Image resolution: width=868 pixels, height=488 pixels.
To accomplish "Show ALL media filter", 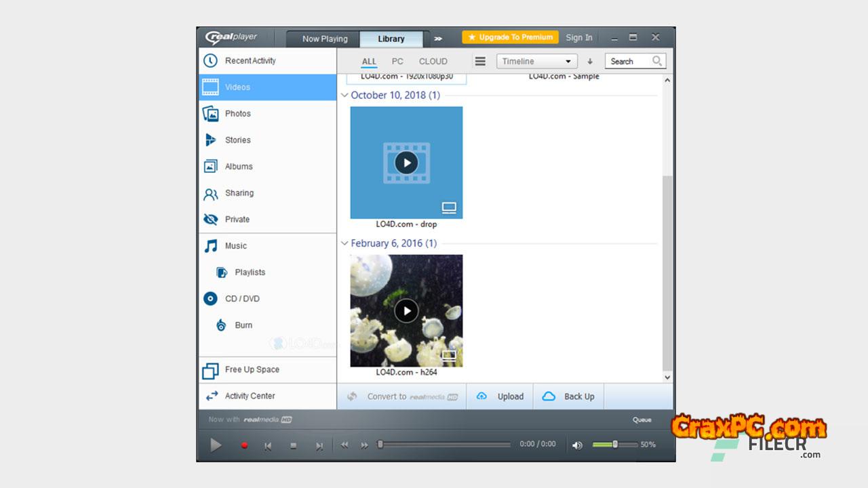I will click(369, 62).
